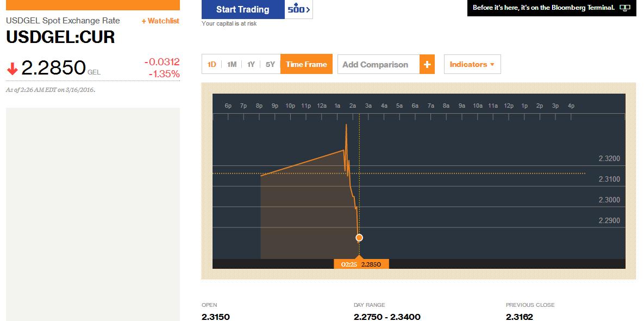Click the 2.3200 y-axis price label
Viewport: 644px width, 321px height.
click(x=609, y=159)
